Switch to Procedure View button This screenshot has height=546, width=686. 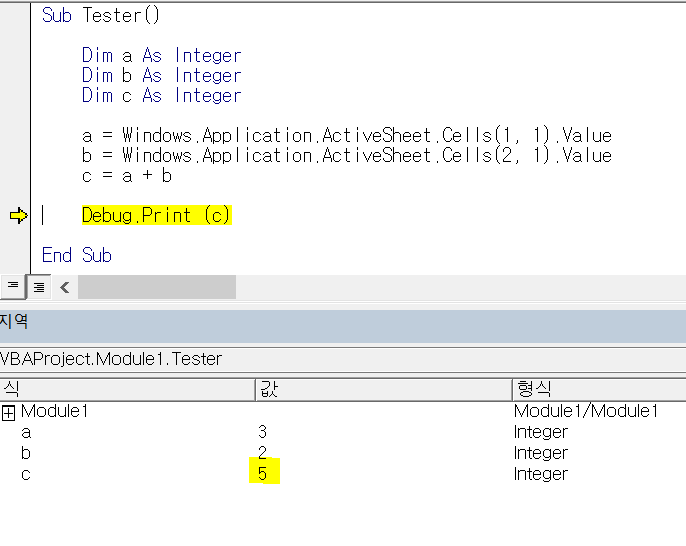[13, 287]
